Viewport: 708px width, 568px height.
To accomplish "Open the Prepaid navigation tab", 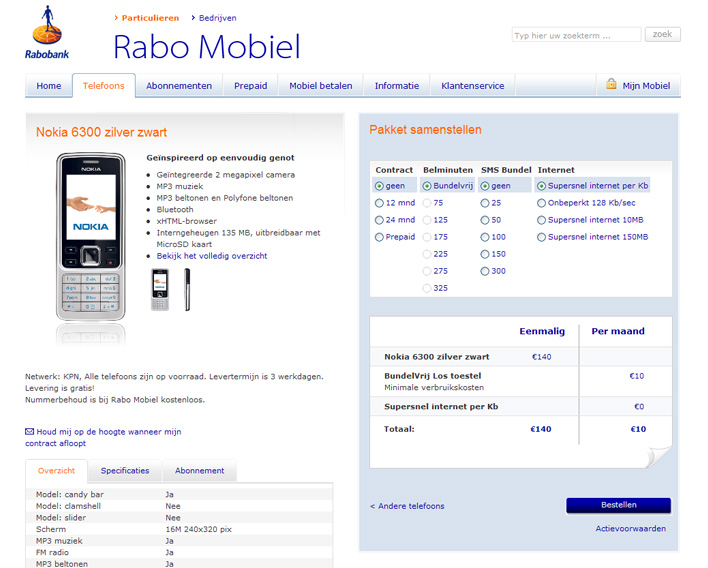I will 251,86.
